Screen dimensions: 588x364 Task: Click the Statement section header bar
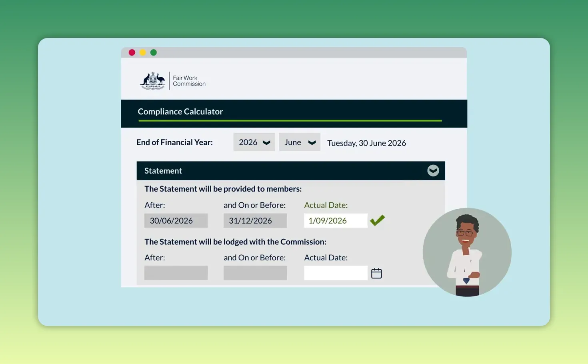click(291, 171)
